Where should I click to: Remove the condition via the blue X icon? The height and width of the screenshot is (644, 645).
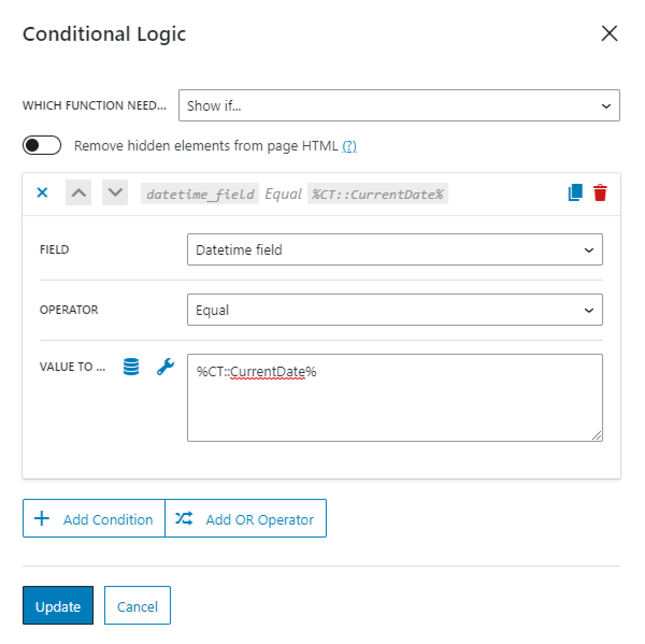coord(42,192)
